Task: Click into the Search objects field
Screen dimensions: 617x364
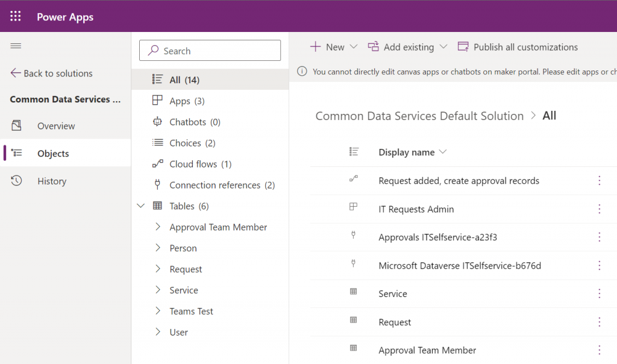Action: [210, 51]
